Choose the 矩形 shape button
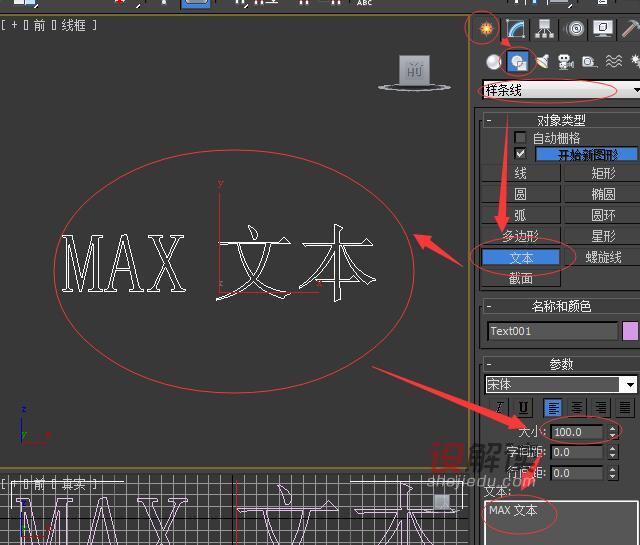 602,173
